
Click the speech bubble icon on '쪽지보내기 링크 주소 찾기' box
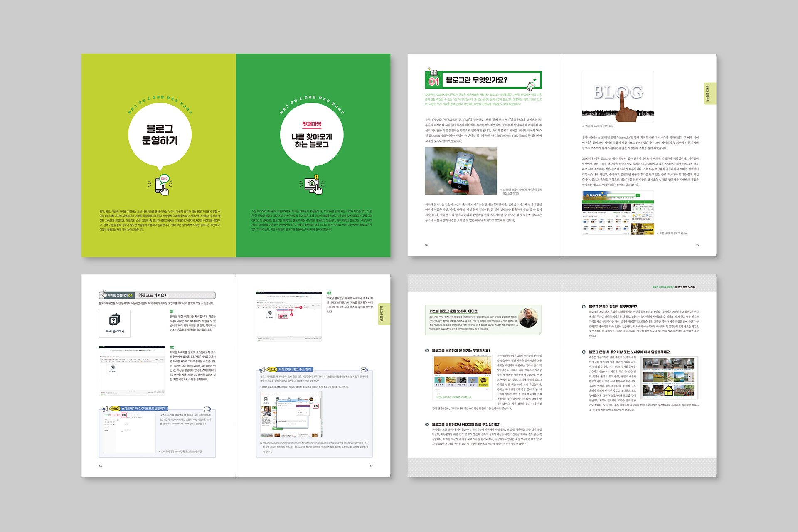click(x=364, y=370)
